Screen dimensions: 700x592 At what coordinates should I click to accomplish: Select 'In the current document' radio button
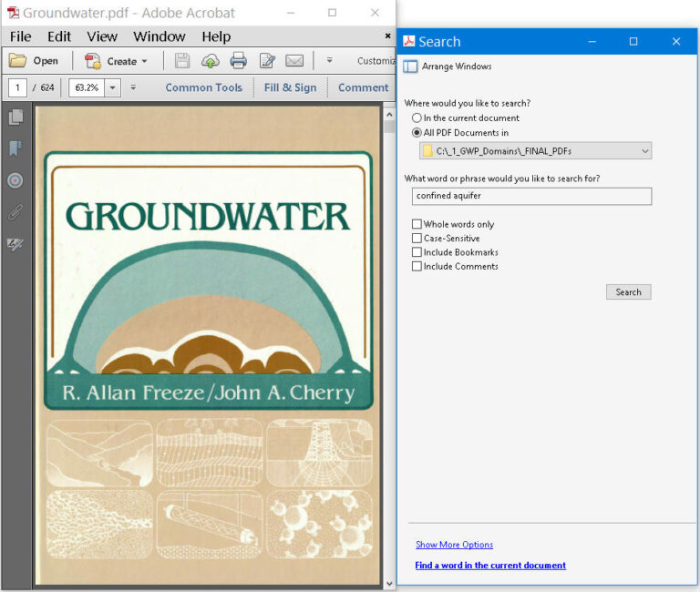[x=417, y=118]
